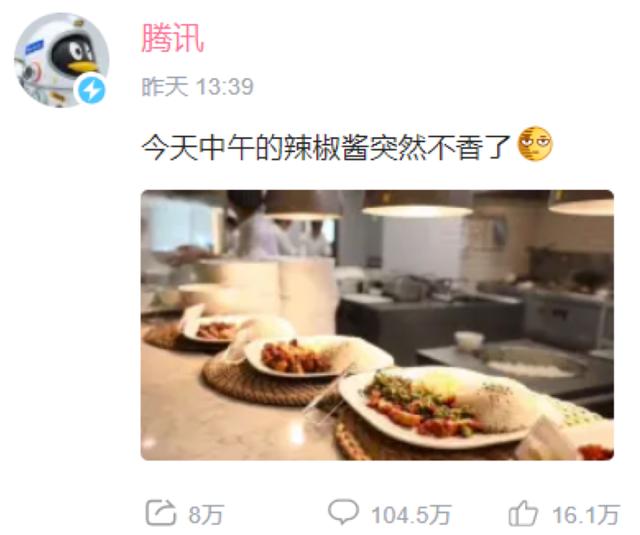640x535 pixels.
Task: Click the glowing pendant lamp in photo
Action: [x=417, y=204]
